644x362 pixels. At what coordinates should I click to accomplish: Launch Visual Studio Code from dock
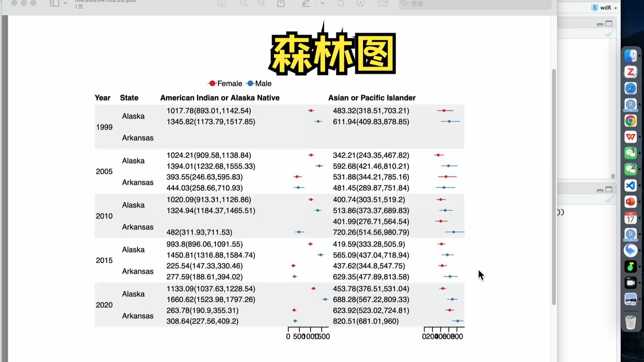pyautogui.click(x=630, y=186)
